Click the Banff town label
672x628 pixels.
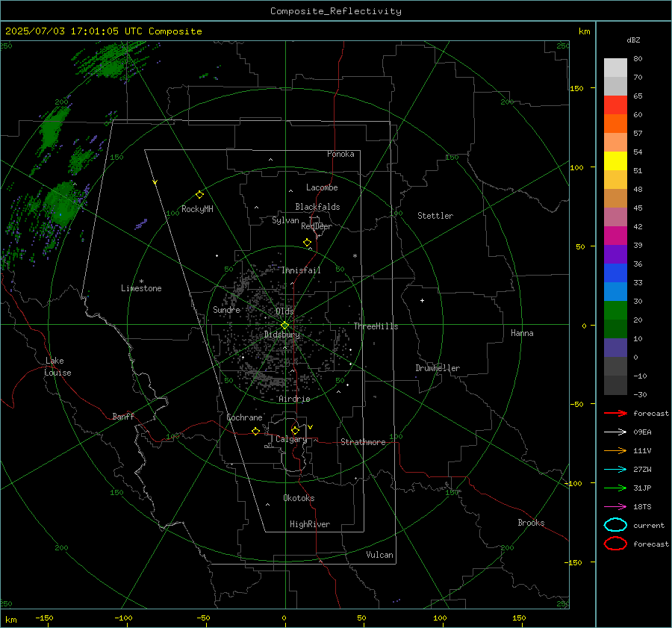click(x=123, y=416)
